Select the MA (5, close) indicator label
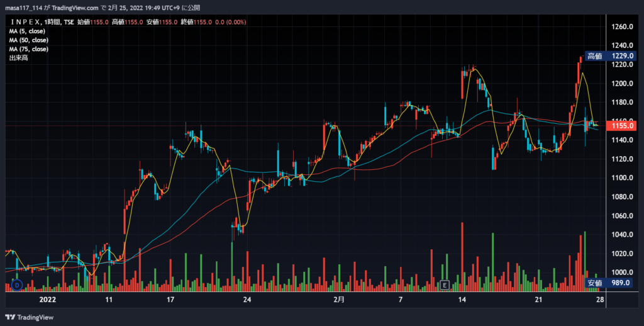 click(x=27, y=31)
